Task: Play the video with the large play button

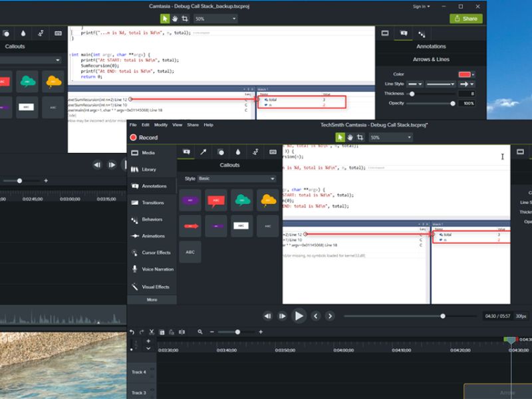Action: [x=299, y=317]
